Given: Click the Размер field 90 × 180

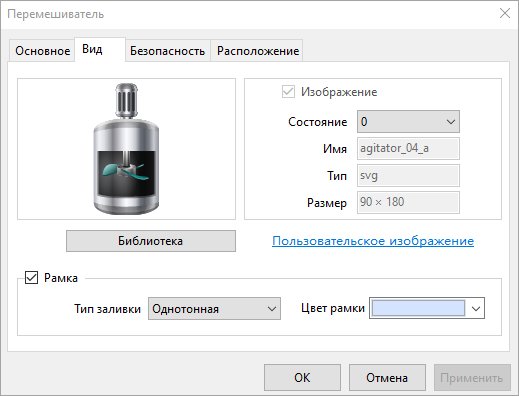Looking at the screenshot, I should 408,202.
